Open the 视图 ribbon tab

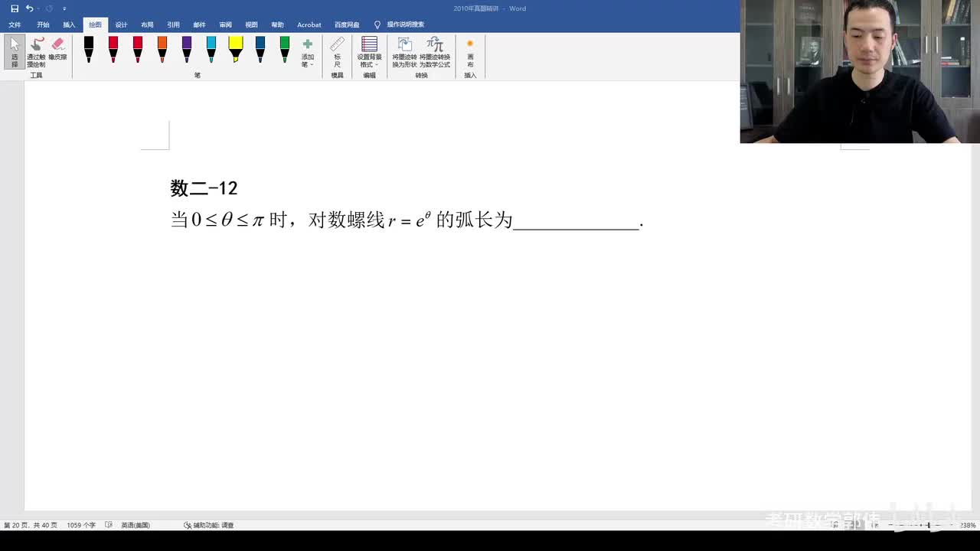pos(251,24)
